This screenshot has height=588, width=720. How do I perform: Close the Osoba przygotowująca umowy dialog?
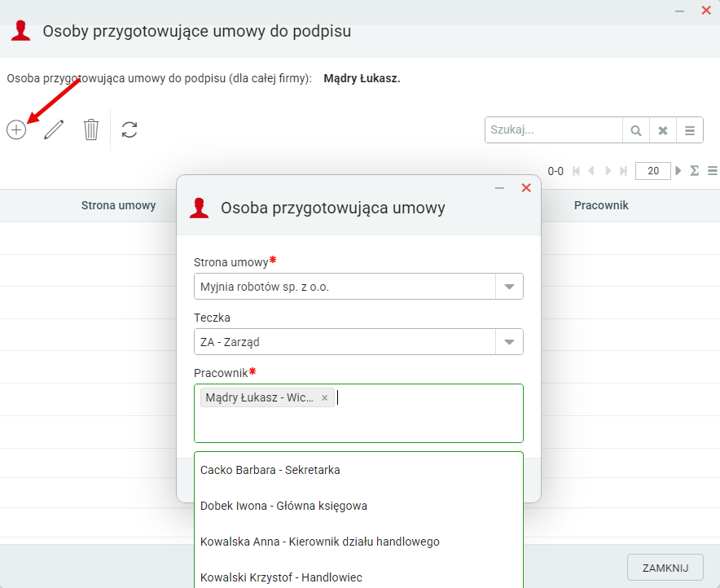[526, 188]
